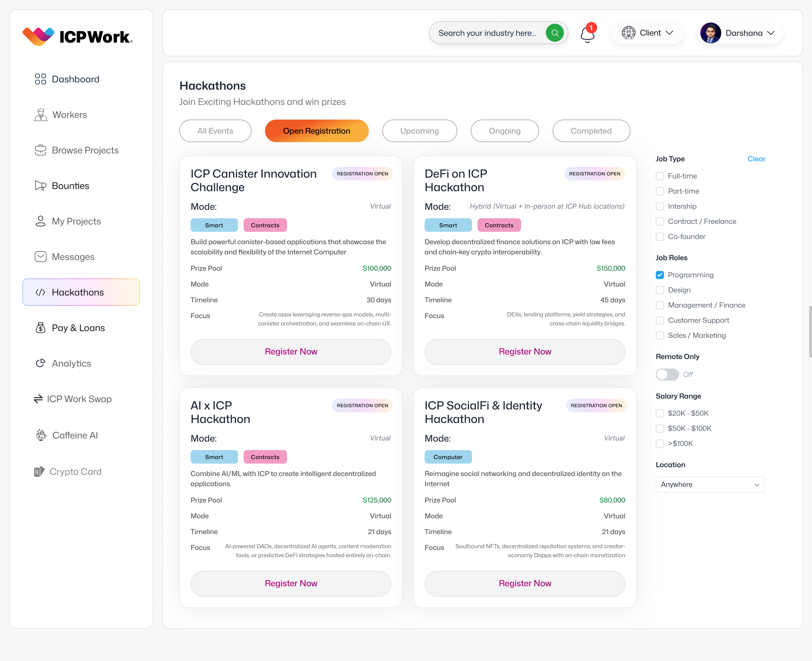Viewport: 812px width, 661px height.
Task: Uncheck the Programming job role
Action: tap(660, 275)
